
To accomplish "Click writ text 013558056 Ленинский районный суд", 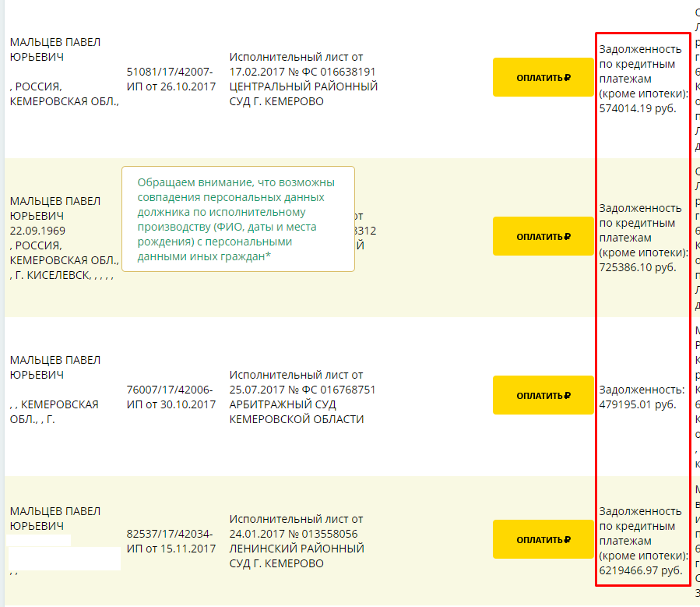I will pos(297,541).
